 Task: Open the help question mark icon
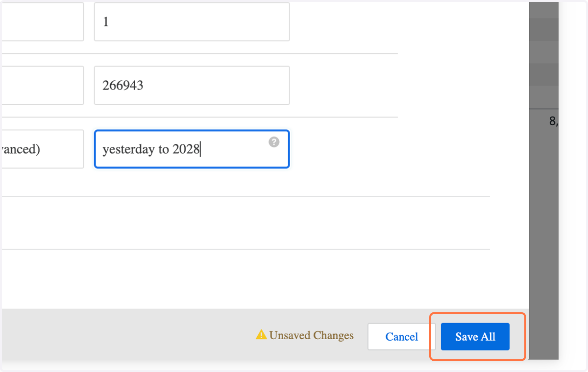pos(274,142)
